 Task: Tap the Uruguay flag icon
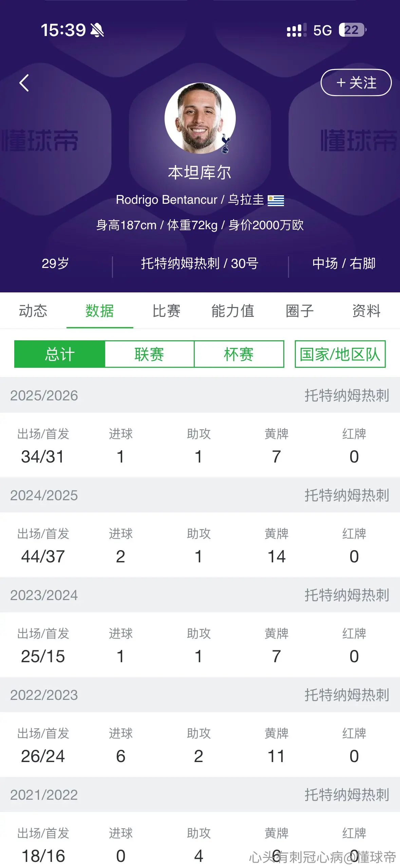point(276,200)
